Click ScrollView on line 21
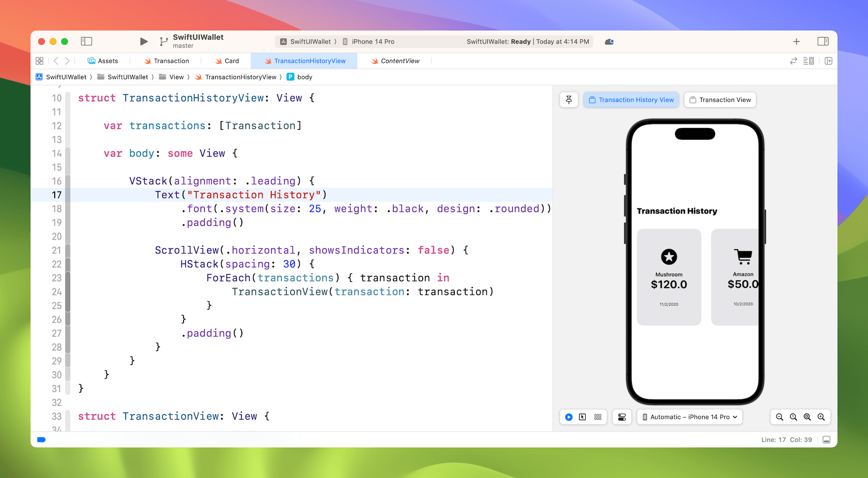 [187, 250]
